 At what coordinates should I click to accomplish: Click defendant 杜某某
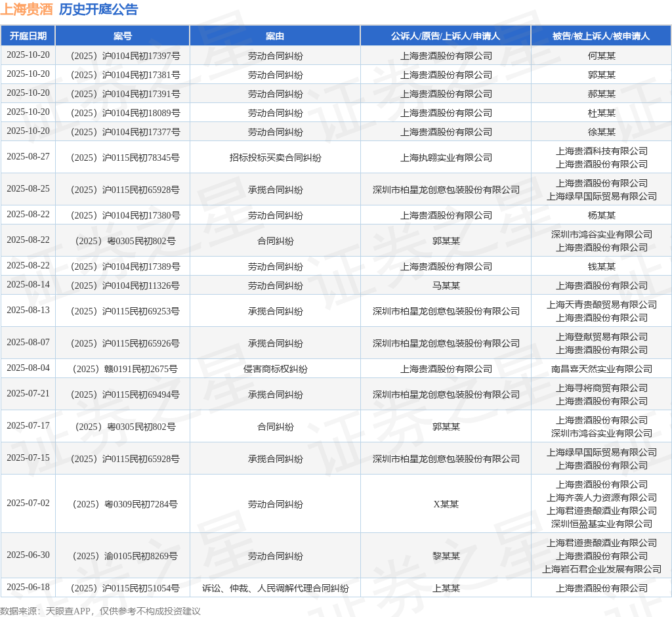[x=601, y=113]
